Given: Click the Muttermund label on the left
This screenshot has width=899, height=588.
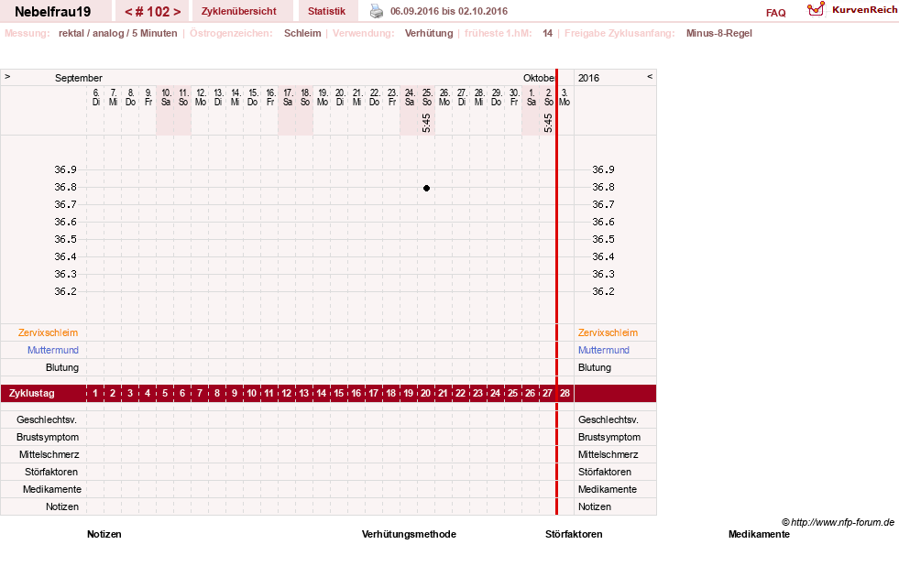Looking at the screenshot, I should [x=53, y=350].
